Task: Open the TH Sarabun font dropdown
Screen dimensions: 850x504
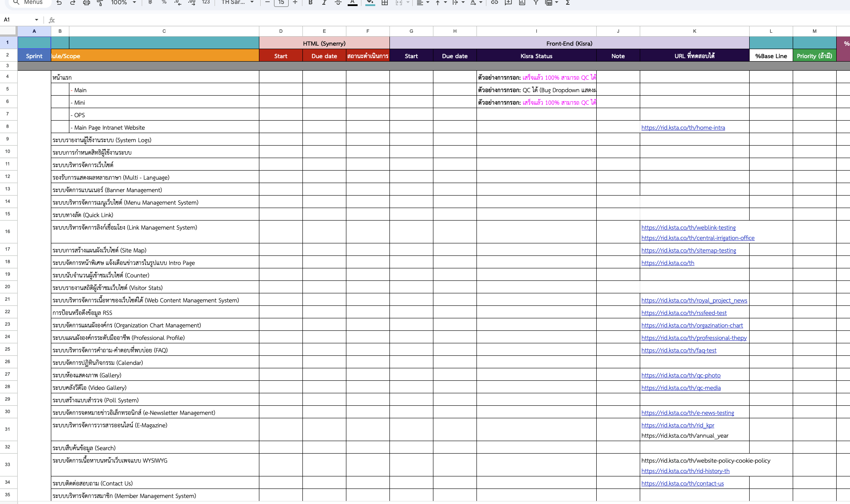Action: 237,3
